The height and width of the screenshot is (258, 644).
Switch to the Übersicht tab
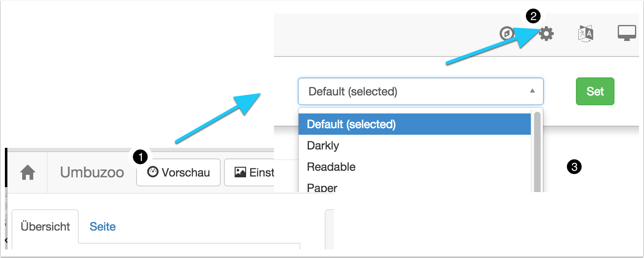click(x=45, y=226)
